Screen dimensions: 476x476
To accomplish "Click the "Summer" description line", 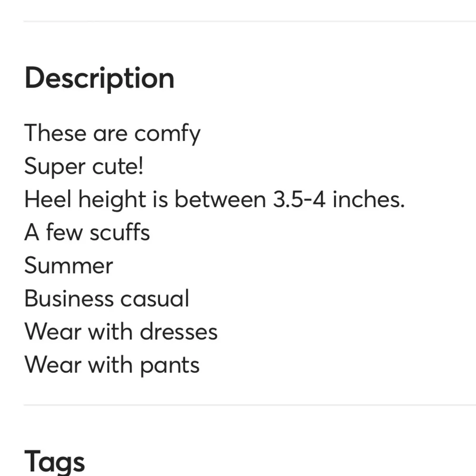I will [x=69, y=266].
